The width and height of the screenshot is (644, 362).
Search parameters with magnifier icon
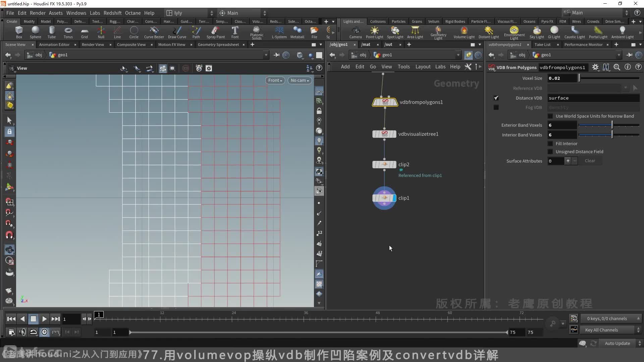(617, 67)
